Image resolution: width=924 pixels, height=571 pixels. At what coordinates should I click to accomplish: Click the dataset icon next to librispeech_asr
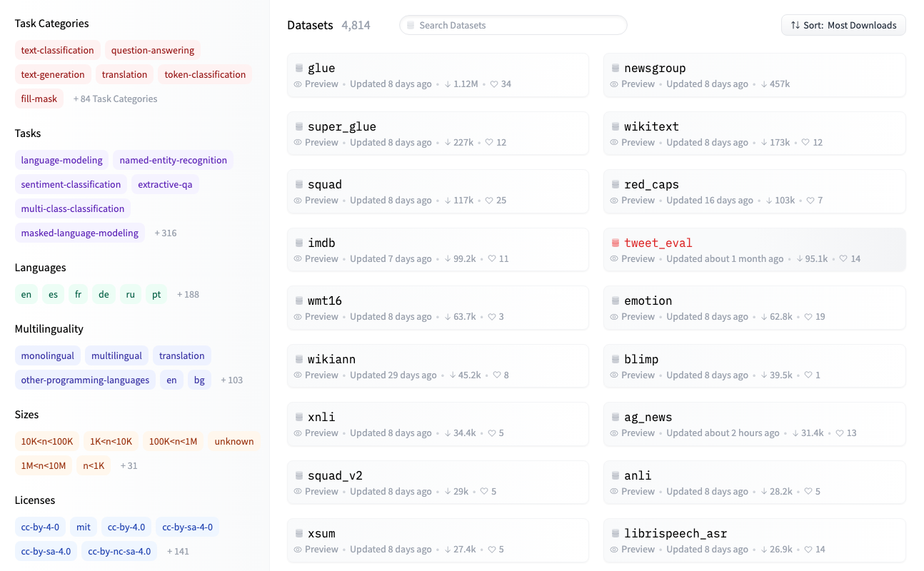pos(616,534)
